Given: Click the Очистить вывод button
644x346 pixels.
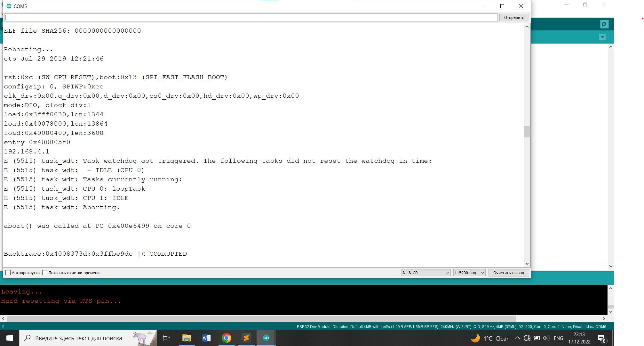Looking at the screenshot, I should [508, 273].
